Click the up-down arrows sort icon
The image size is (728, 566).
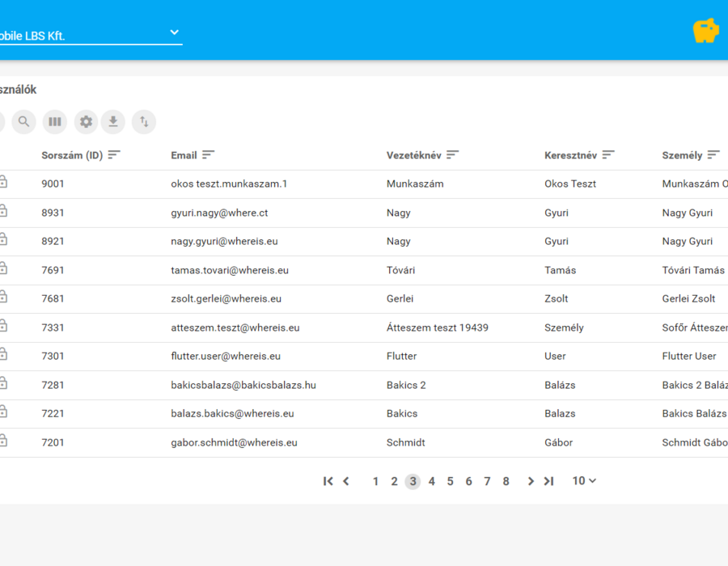pyautogui.click(x=144, y=122)
